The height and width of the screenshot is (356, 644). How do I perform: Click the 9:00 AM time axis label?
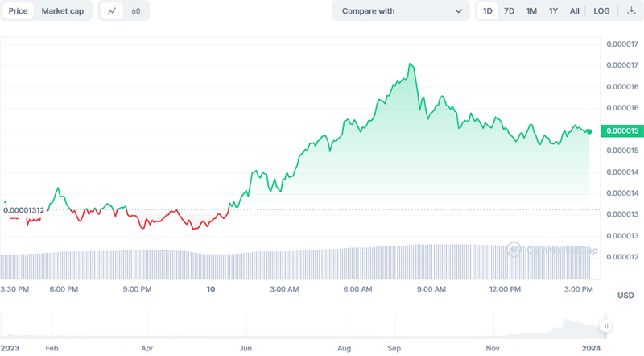pos(431,289)
